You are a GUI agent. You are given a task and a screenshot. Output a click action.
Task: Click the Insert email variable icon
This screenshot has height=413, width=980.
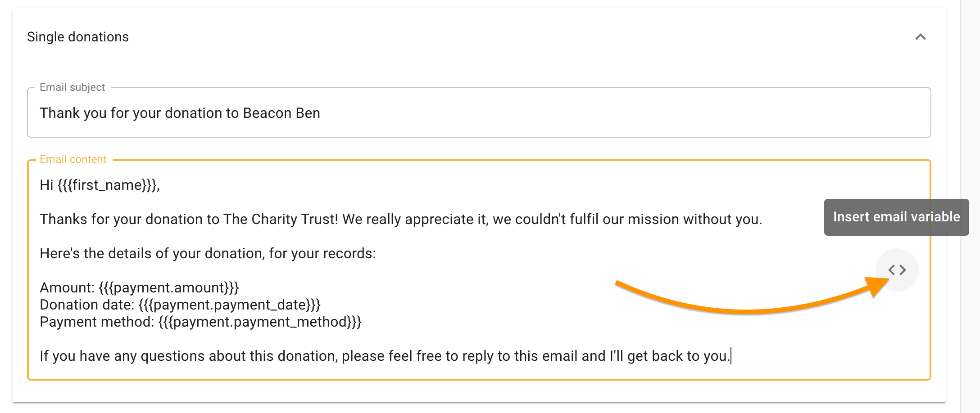(x=897, y=270)
